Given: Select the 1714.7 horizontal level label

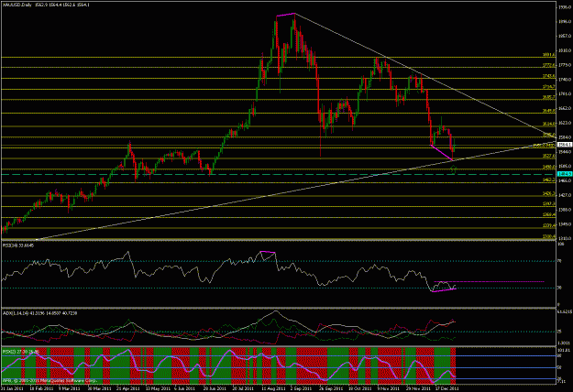Looking at the screenshot, I should (x=548, y=87).
